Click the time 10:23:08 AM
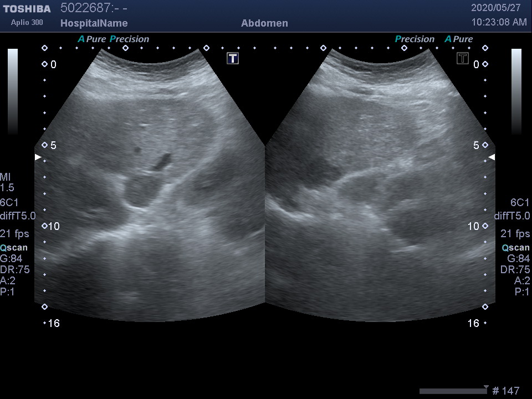Image resolution: width=532 pixels, height=399 pixels. (499, 22)
